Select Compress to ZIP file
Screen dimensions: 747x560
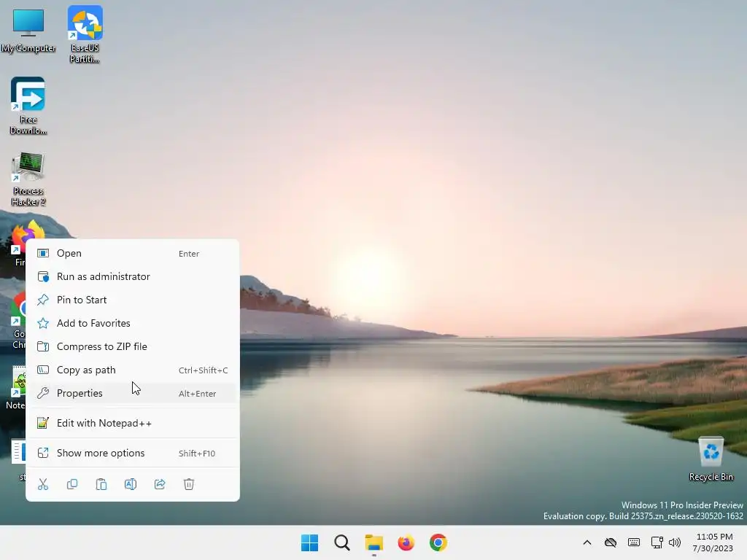[132, 346]
